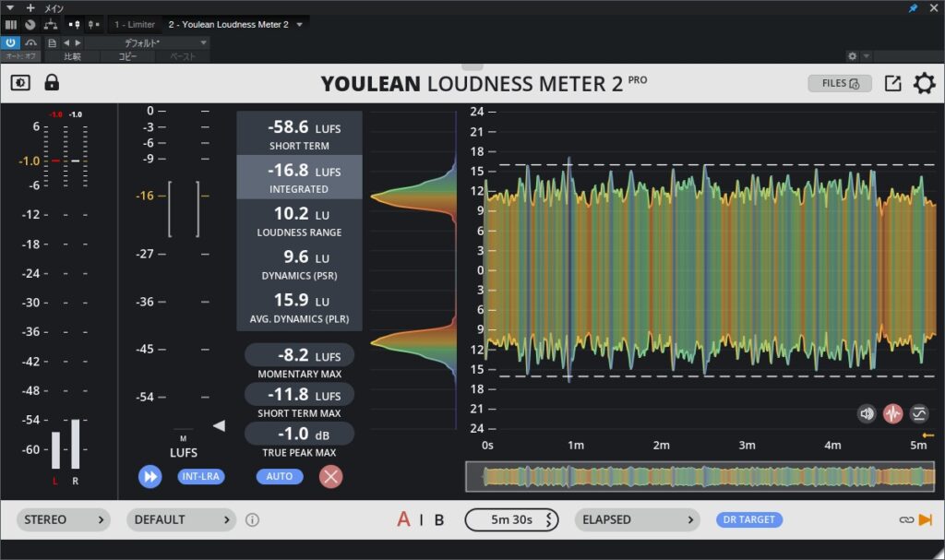Viewport: 945px width, 560px height.
Task: Open the routing tree icon
Action: click(x=51, y=25)
